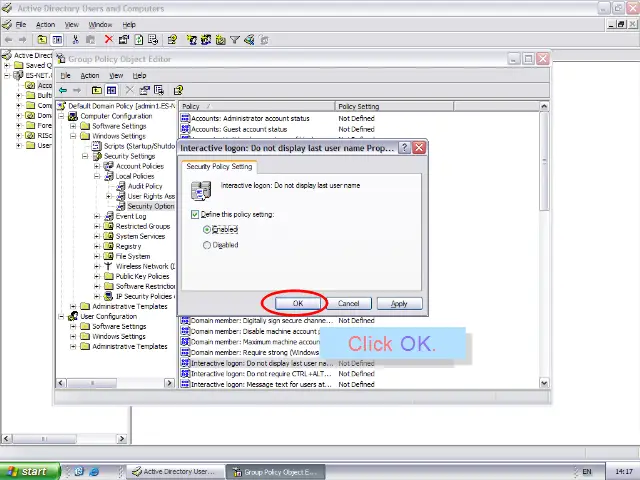Click policy list vertical scrollbar down arrow
640x480 pixels.
[544, 383]
